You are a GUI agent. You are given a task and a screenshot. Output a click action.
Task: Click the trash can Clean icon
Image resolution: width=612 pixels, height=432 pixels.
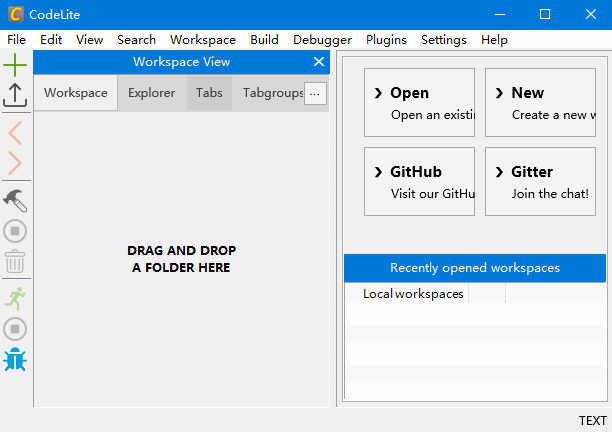coord(15,262)
